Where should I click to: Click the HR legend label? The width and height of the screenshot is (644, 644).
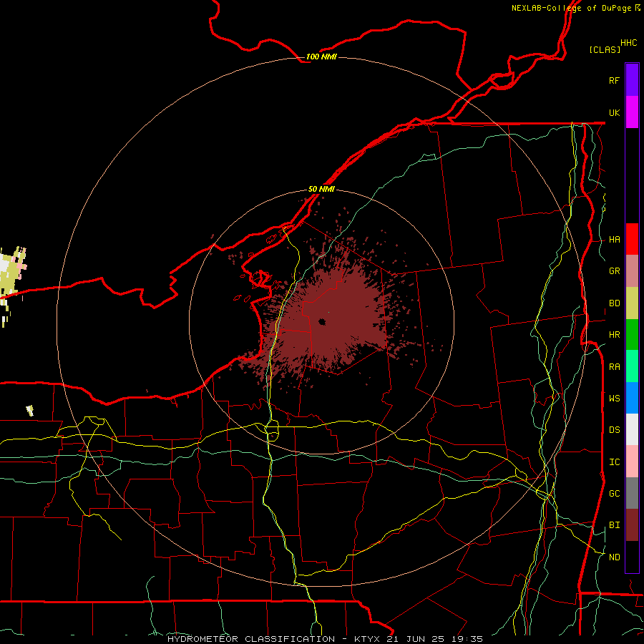pos(614,335)
